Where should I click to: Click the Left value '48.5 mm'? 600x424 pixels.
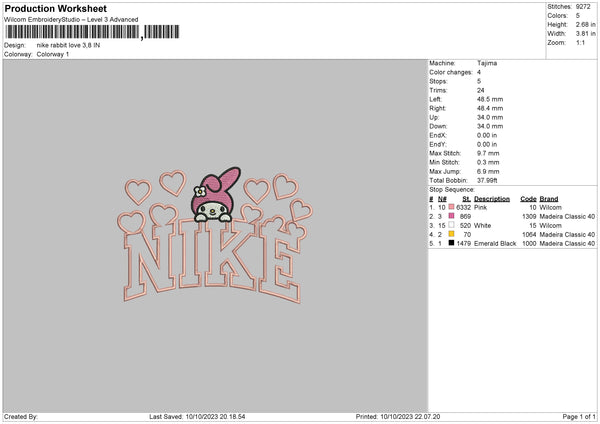[490, 99]
